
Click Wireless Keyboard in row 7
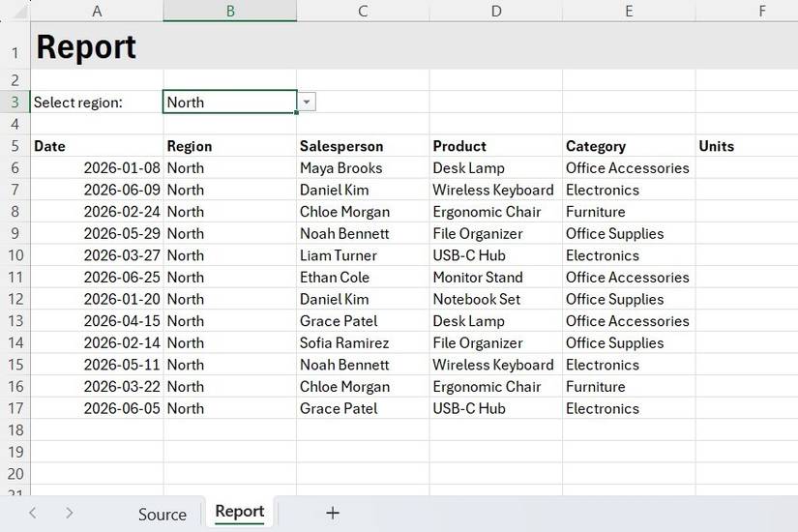[496, 190]
